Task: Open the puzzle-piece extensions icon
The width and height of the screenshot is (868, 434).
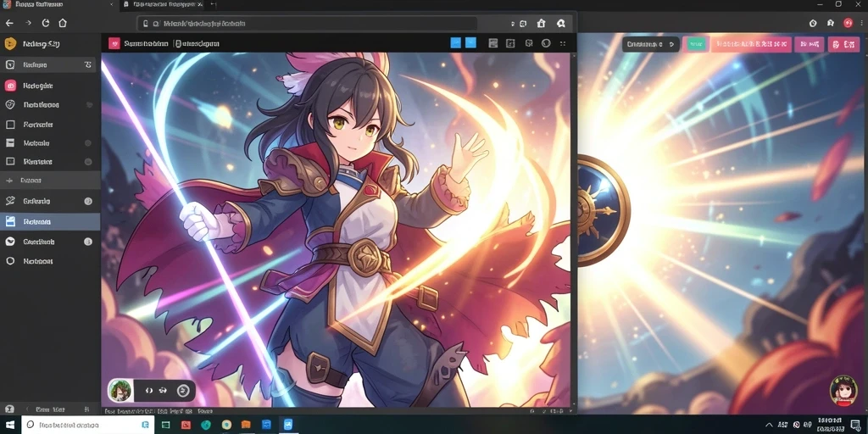Action: click(x=831, y=23)
